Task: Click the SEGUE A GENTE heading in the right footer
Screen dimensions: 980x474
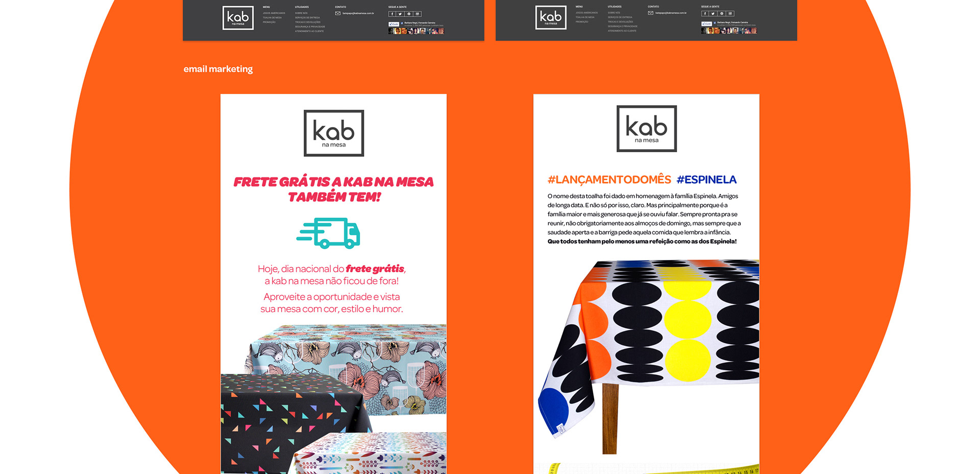Action: 710,7
